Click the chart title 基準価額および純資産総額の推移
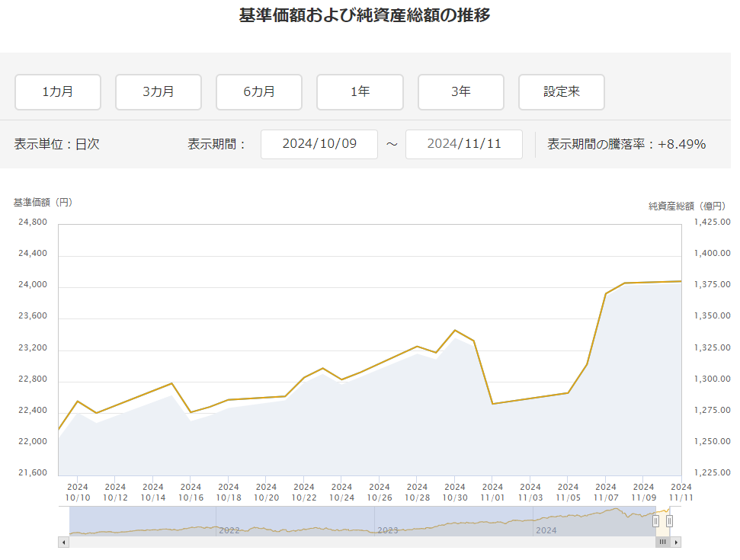 coord(365,15)
